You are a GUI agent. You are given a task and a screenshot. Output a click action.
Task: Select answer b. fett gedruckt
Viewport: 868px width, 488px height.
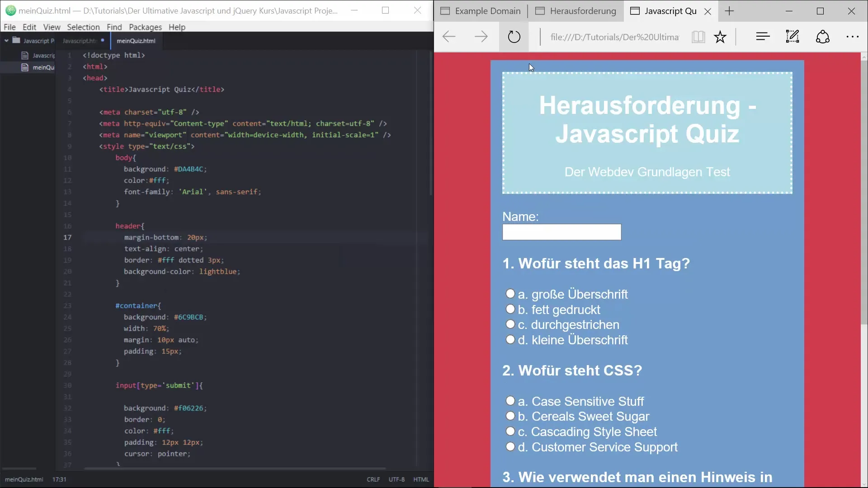pyautogui.click(x=510, y=309)
